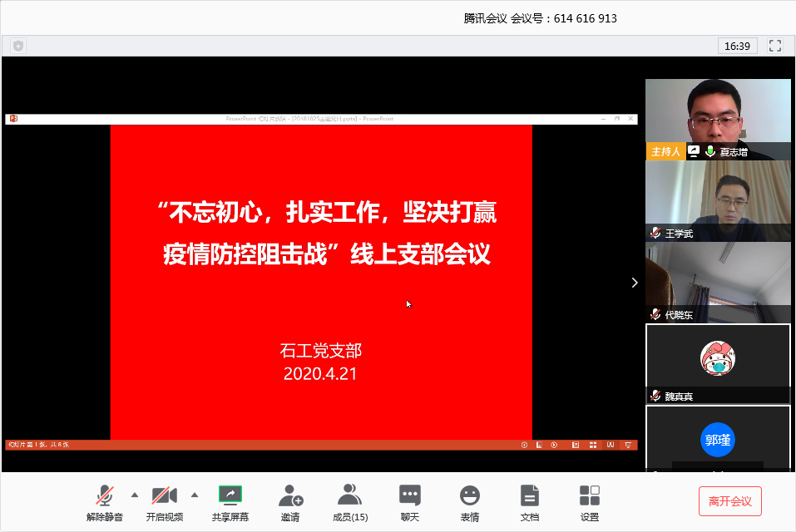Open the Documents (文档) panel
Image resolution: width=796 pixels, height=532 pixels.
click(530, 496)
